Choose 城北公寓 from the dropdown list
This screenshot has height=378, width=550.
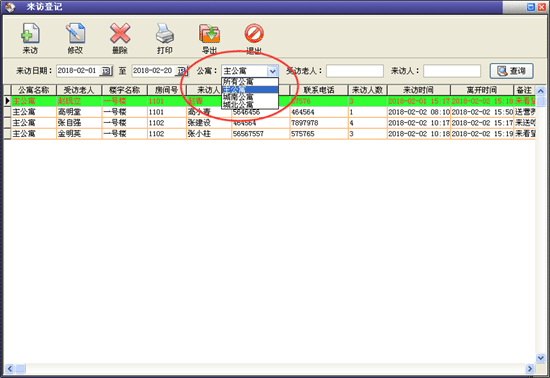click(x=250, y=104)
